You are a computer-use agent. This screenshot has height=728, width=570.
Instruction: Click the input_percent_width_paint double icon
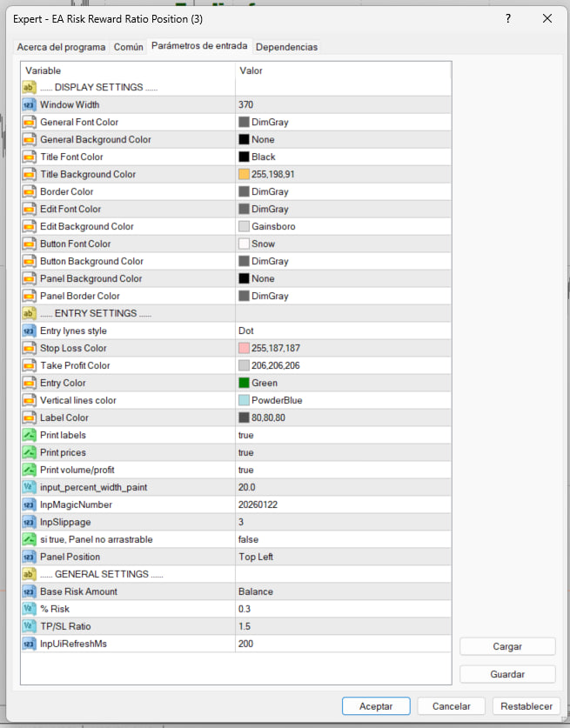(28, 487)
